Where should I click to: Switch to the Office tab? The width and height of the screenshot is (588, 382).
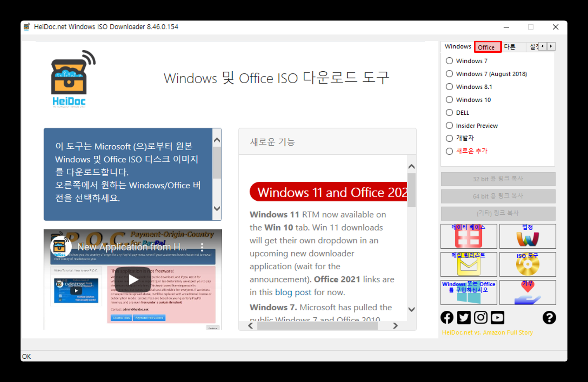(488, 47)
